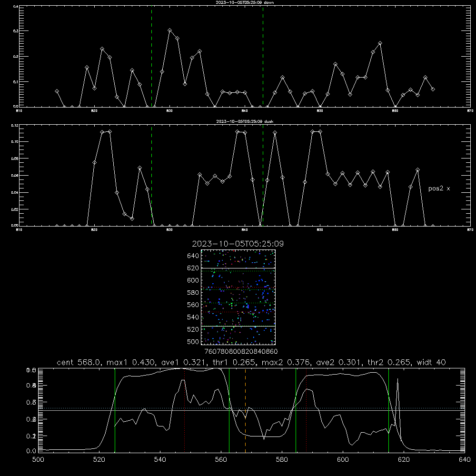Click the horizontal dotted threshold line in bottom plot

[x=251, y=408]
